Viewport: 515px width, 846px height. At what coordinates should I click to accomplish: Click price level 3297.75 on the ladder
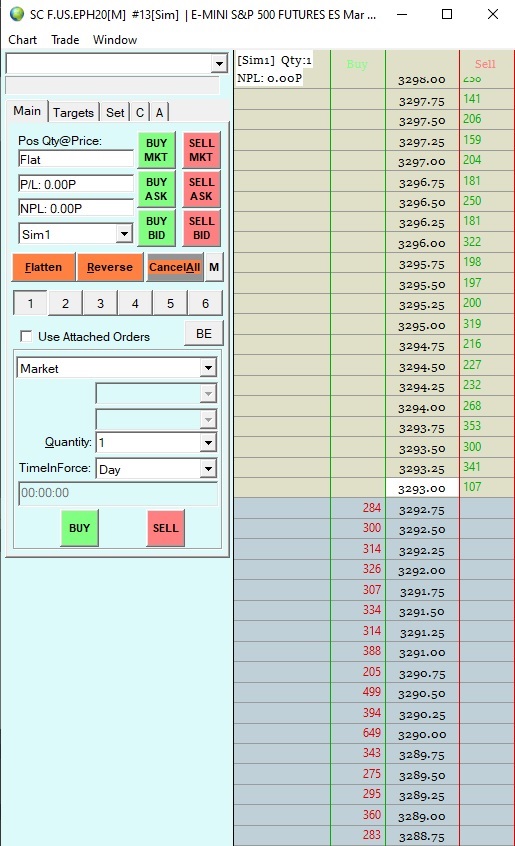point(422,101)
